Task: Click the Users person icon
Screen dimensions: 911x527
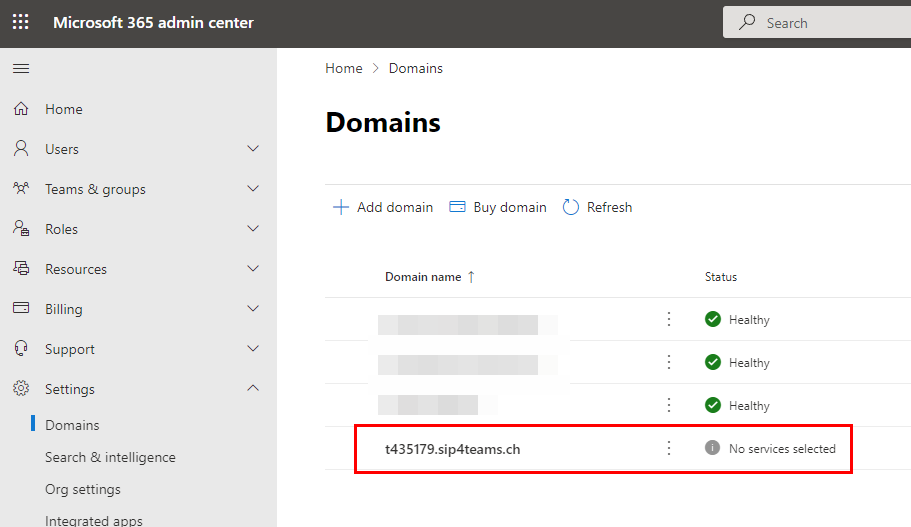Action: point(21,149)
